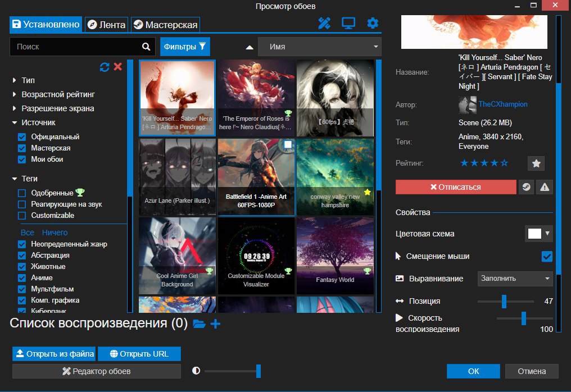
Task: Click the brightness contrast icon
Action: (x=196, y=371)
